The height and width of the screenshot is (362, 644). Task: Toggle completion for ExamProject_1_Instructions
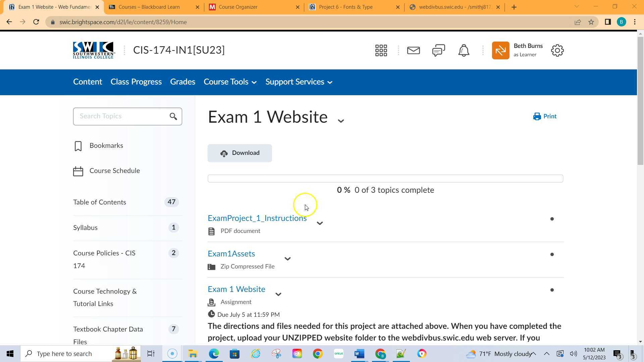(x=552, y=219)
